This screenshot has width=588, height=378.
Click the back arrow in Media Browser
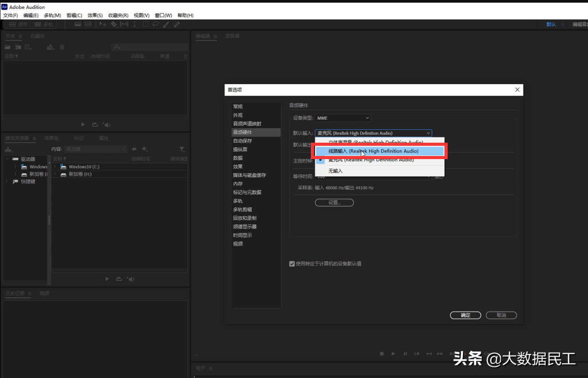134,149
